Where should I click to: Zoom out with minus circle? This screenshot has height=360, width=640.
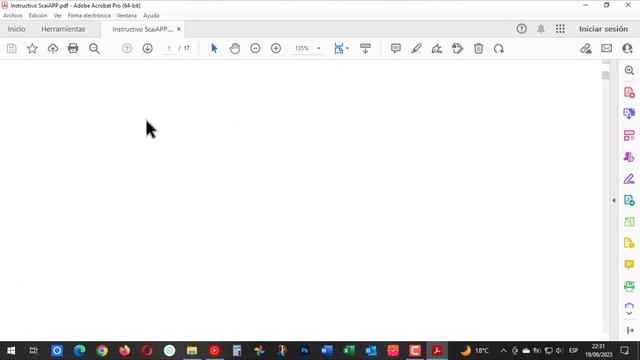255,49
